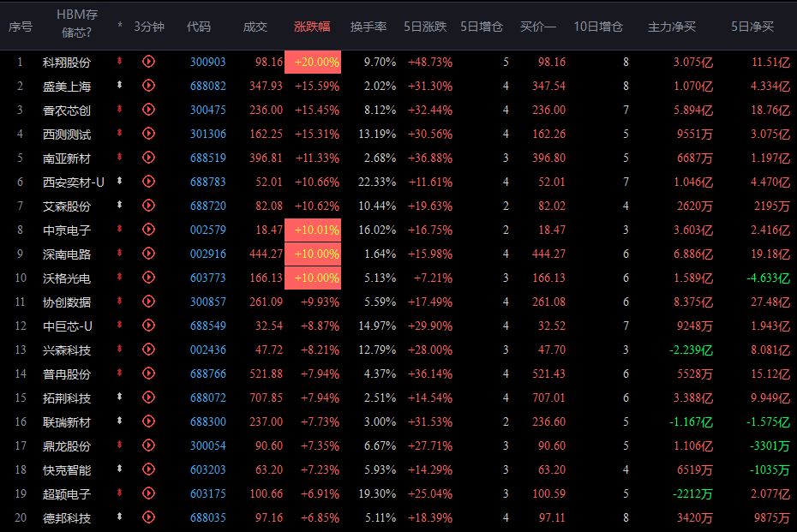Click the red marker beside 科翔股份
Image resolution: width=797 pixels, height=532 pixels.
point(119,61)
